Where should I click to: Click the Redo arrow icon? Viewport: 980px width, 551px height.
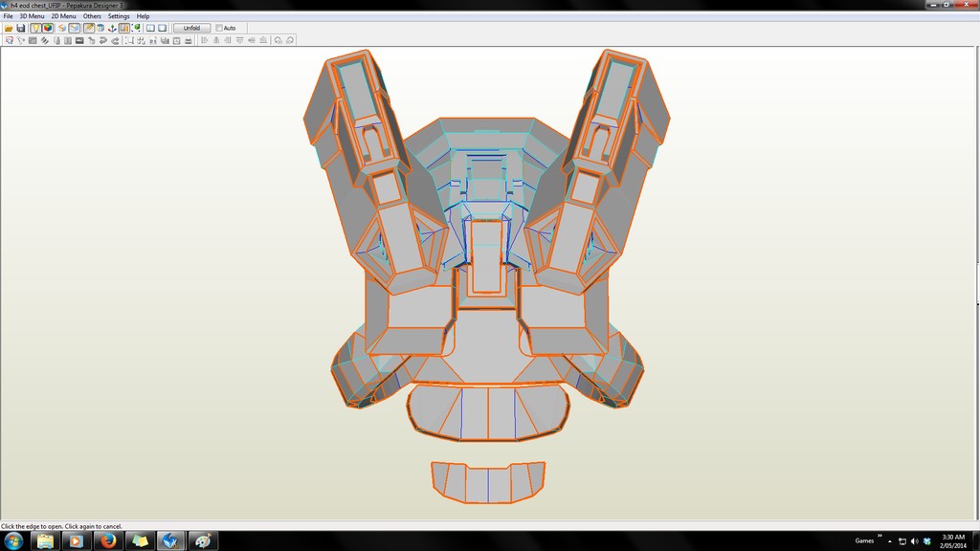tap(115, 40)
